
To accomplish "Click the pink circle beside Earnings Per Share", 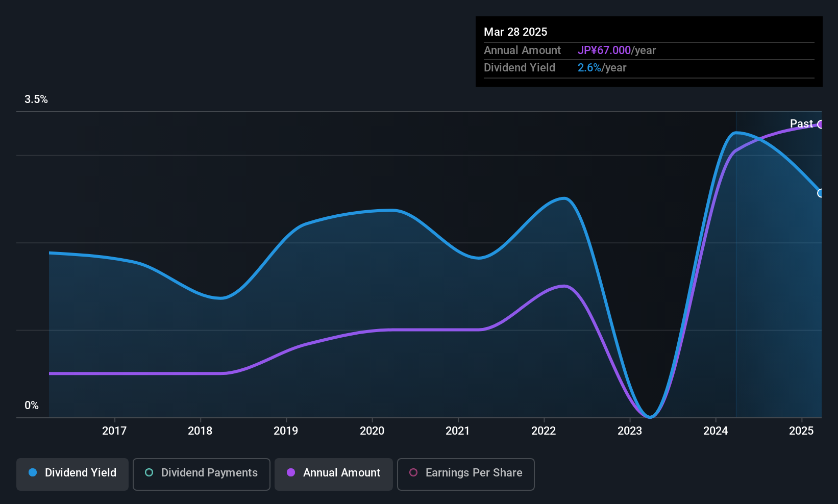I will pyautogui.click(x=413, y=473).
